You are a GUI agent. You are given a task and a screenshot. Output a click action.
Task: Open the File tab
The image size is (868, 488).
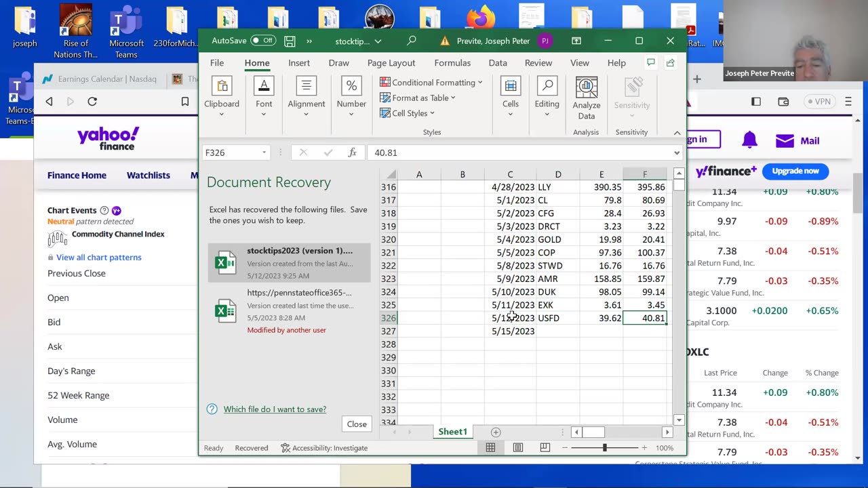click(x=217, y=62)
